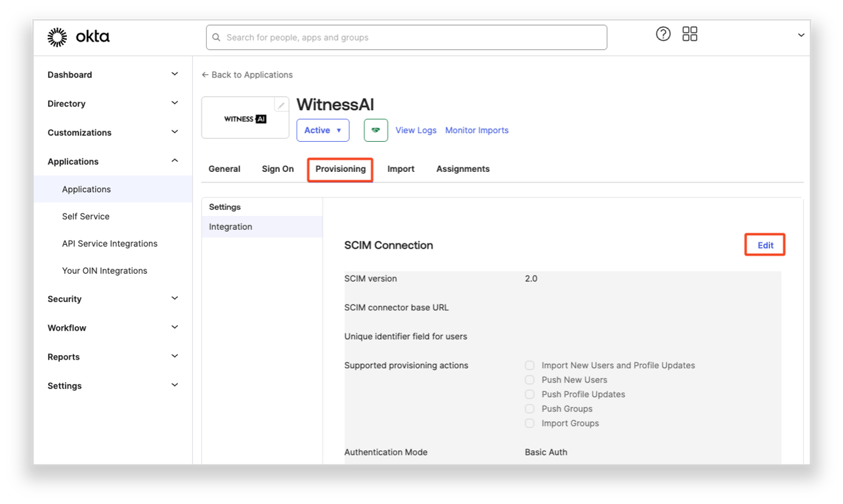Focus the people, apps and groups search field

point(406,37)
